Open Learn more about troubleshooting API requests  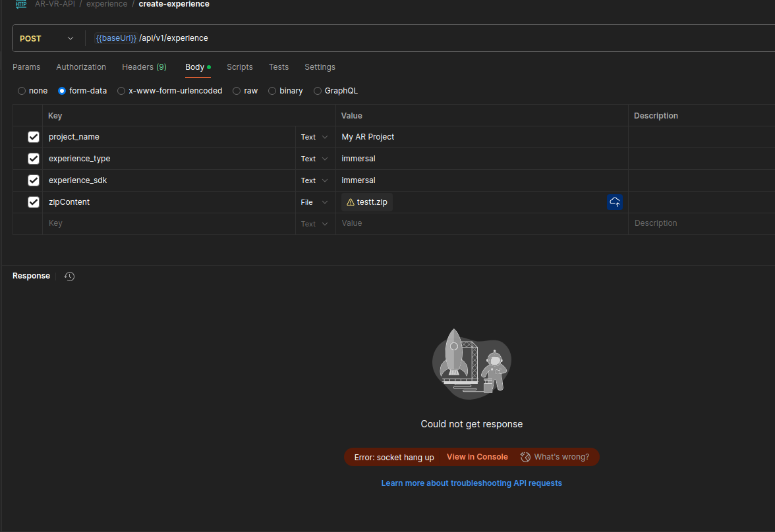[471, 483]
